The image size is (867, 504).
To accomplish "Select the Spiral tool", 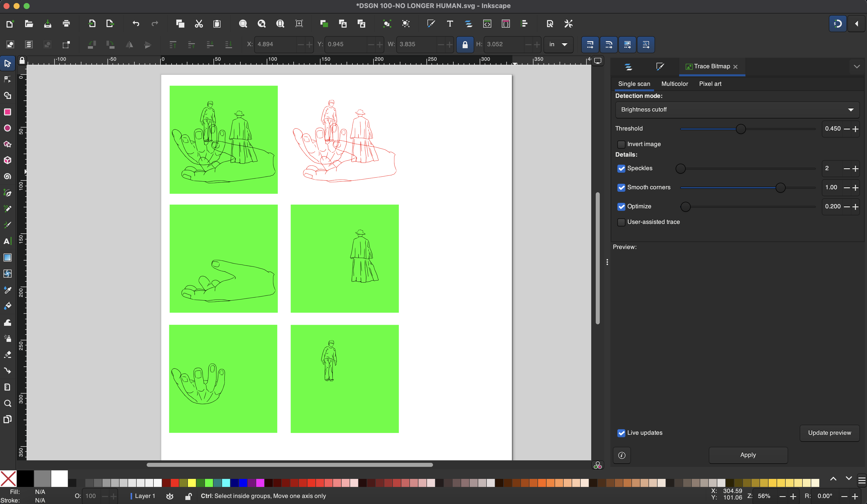I will pos(7,177).
